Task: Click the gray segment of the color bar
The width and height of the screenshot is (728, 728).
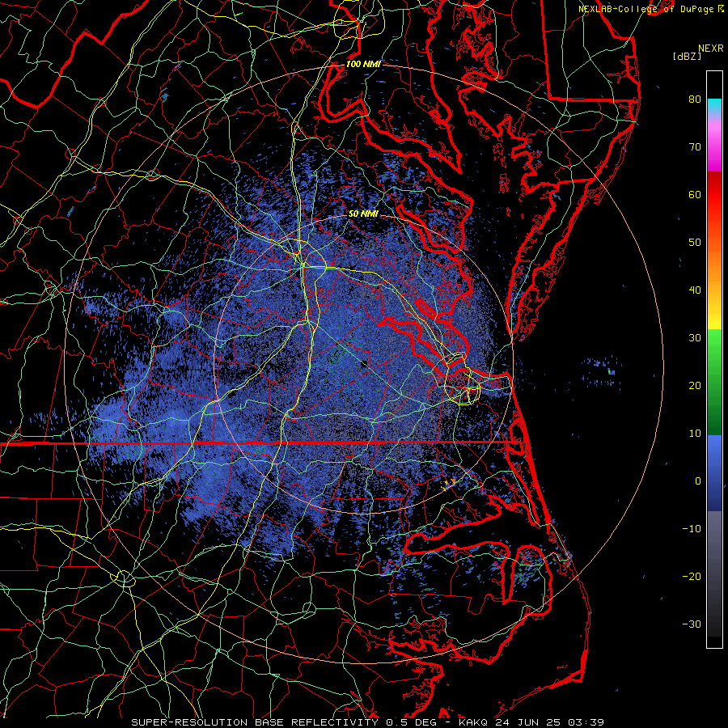Action: click(x=714, y=548)
